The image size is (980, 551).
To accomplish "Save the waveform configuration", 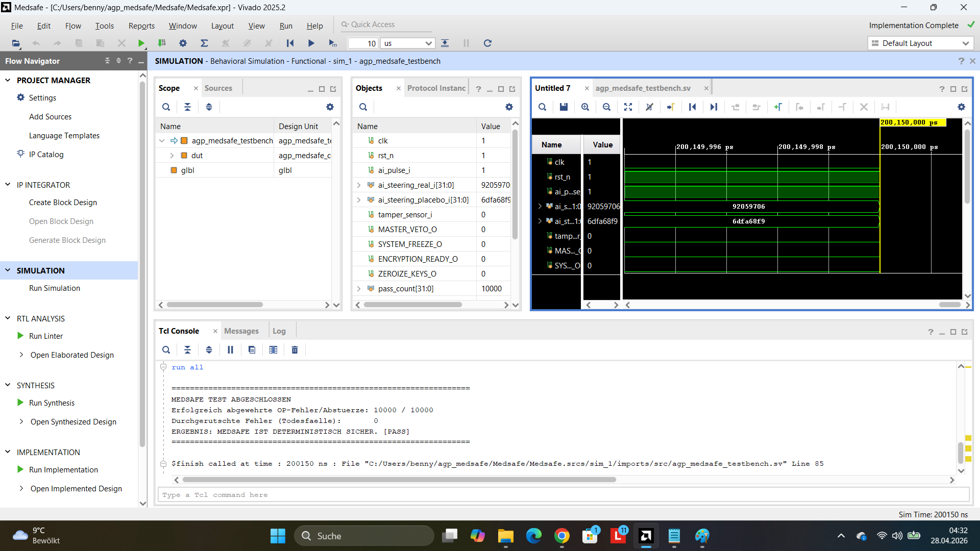I will point(563,107).
